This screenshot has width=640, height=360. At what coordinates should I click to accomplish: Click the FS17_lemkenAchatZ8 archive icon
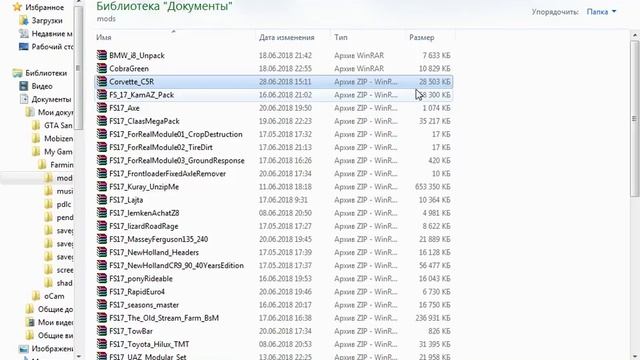(102, 213)
